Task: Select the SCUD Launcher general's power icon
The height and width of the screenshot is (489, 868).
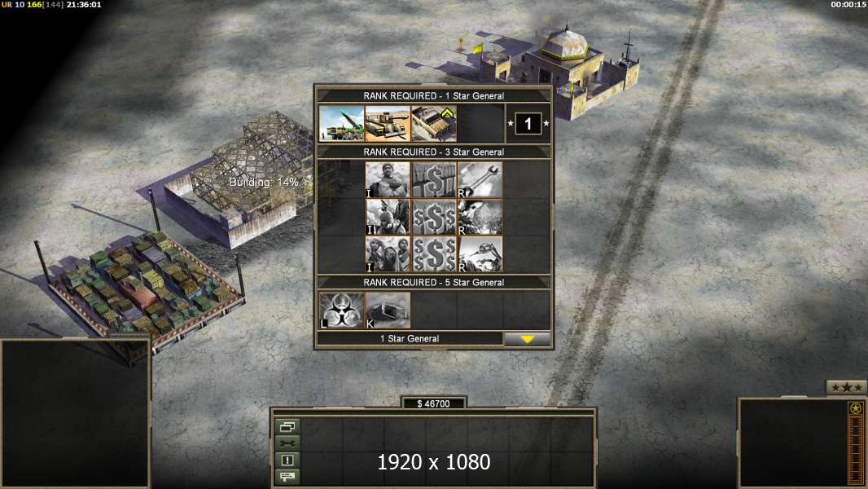Action: pos(341,124)
